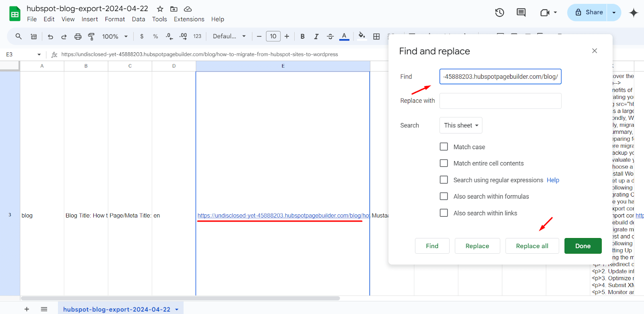Open the Data menu

pyautogui.click(x=138, y=19)
